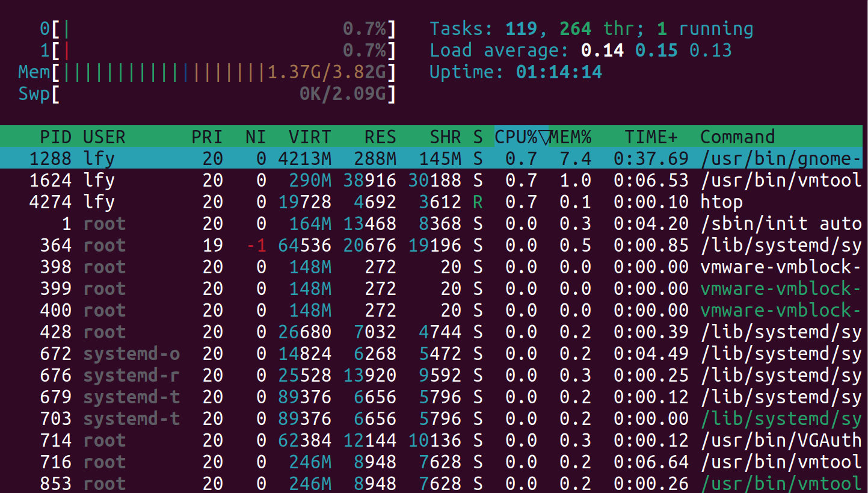Screen dimensions: 868x493
Task: Select the process row with PID 400
Action: (431, 310)
